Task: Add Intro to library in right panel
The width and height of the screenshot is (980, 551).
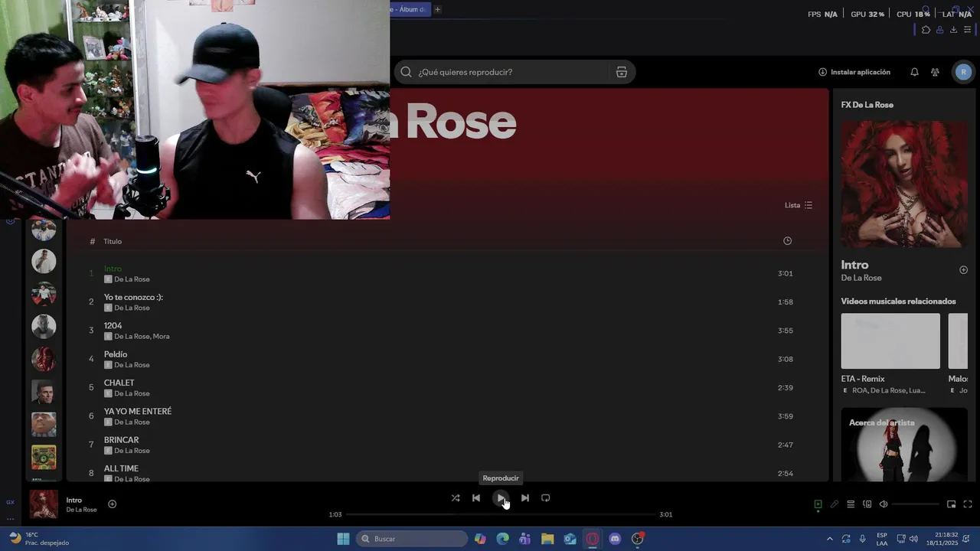Action: point(963,270)
